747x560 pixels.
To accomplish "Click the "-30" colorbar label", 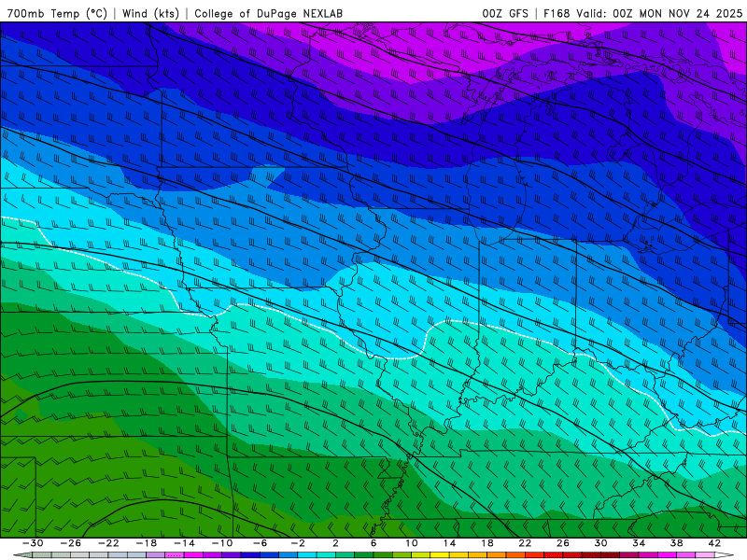I will (33, 543).
